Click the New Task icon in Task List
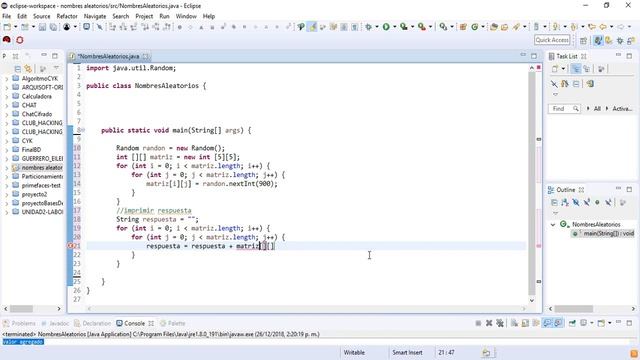 555,69
